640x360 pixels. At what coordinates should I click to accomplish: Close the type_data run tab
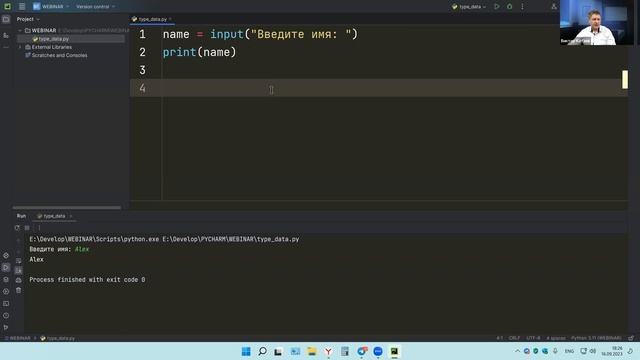pyautogui.click(x=71, y=216)
